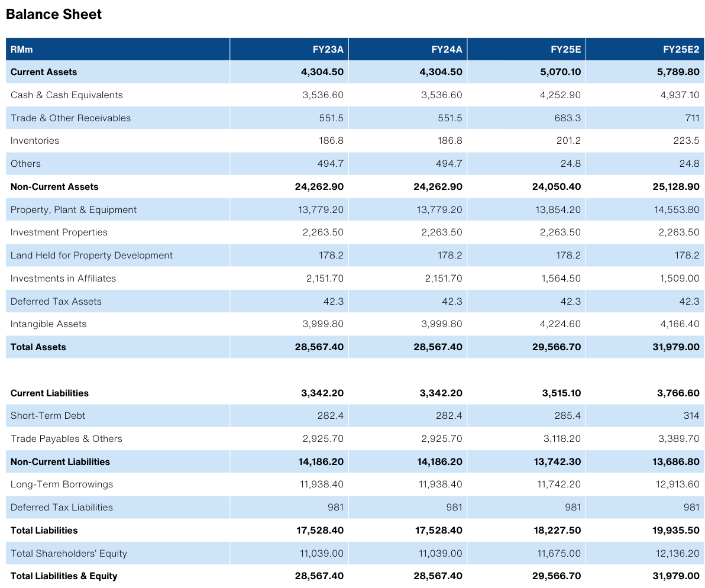
Task: Select Total Liabilities & Equity FY25E value
Action: [x=556, y=576]
